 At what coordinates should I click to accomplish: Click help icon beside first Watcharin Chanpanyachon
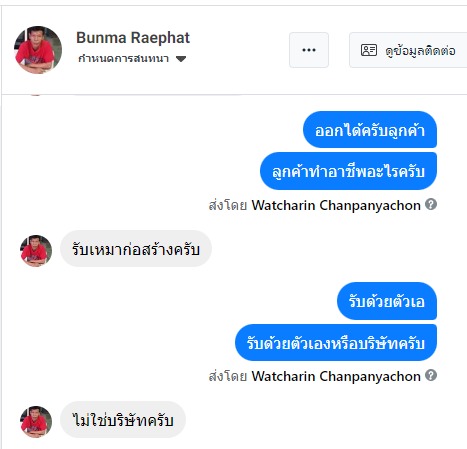[x=431, y=204]
